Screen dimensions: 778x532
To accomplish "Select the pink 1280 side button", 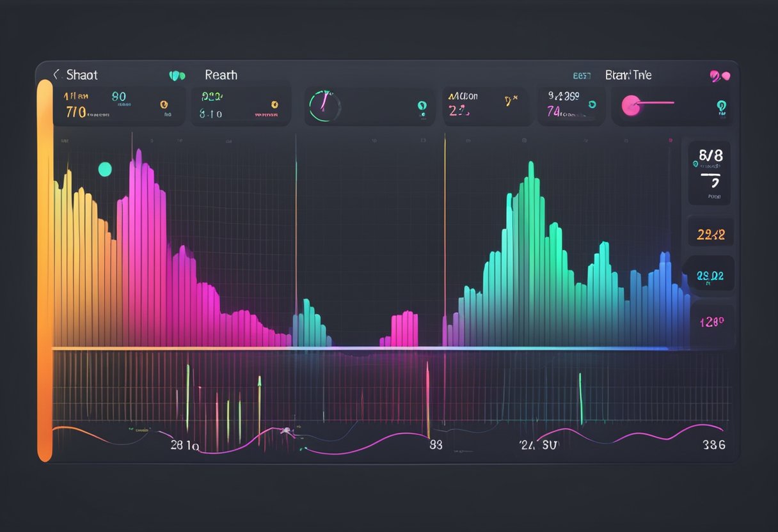I will coord(711,321).
